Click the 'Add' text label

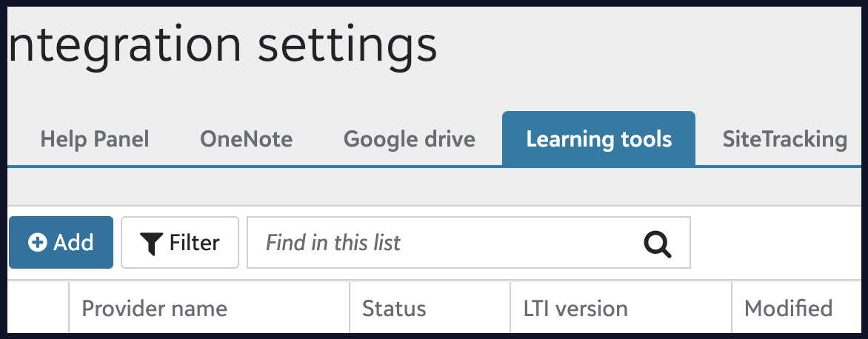[x=73, y=243]
